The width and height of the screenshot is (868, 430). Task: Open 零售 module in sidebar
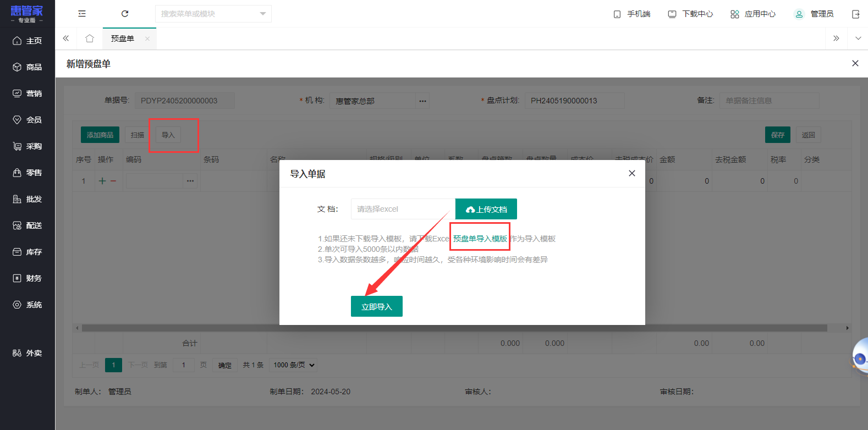click(x=28, y=173)
